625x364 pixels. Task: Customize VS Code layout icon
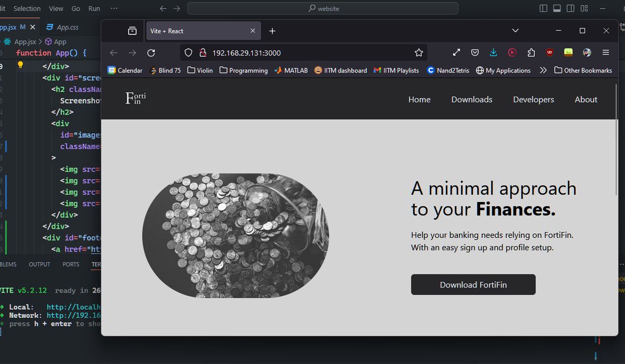[583, 8]
